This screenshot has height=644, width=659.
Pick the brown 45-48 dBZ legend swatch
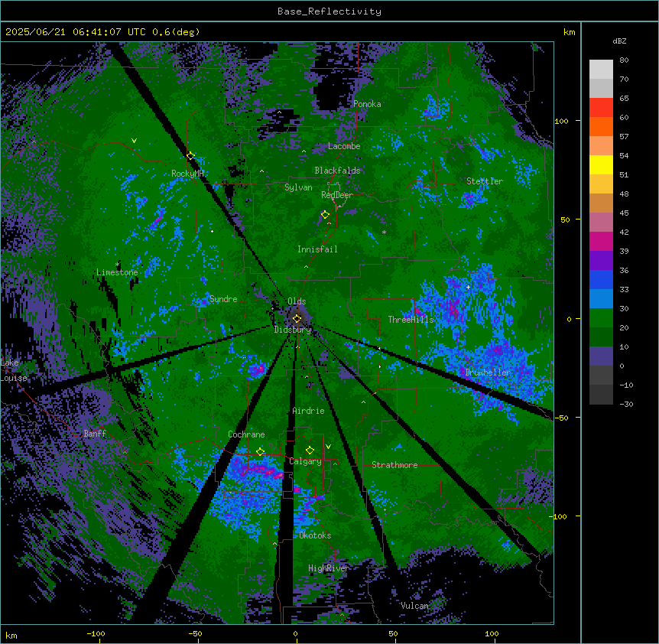click(x=601, y=203)
